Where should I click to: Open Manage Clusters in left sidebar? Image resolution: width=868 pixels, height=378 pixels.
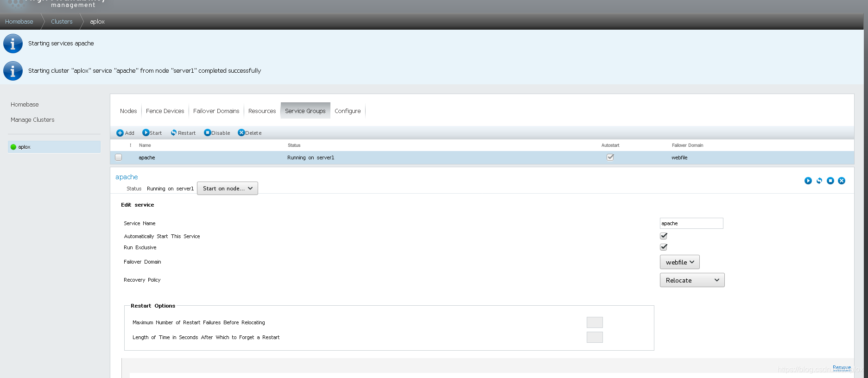(x=32, y=120)
